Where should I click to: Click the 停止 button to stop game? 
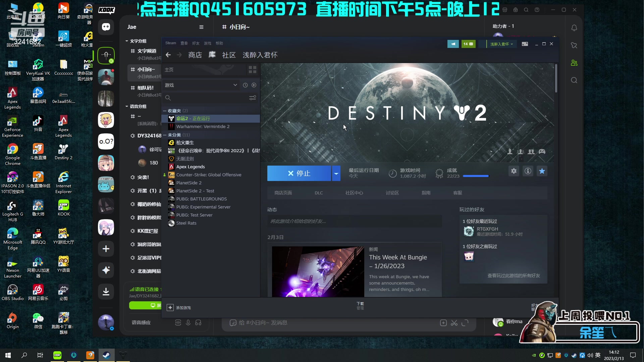tap(299, 173)
